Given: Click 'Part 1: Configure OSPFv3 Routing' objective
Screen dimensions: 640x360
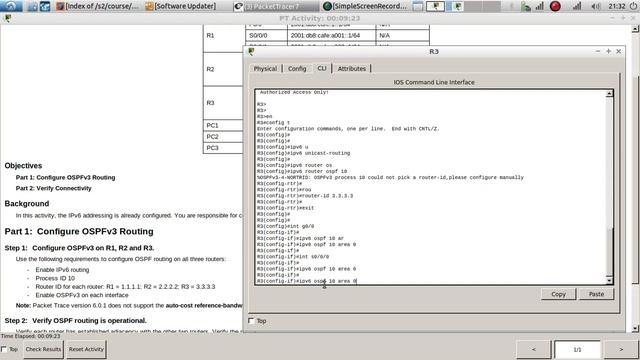Looking at the screenshot, I should pyautogui.click(x=65, y=178).
